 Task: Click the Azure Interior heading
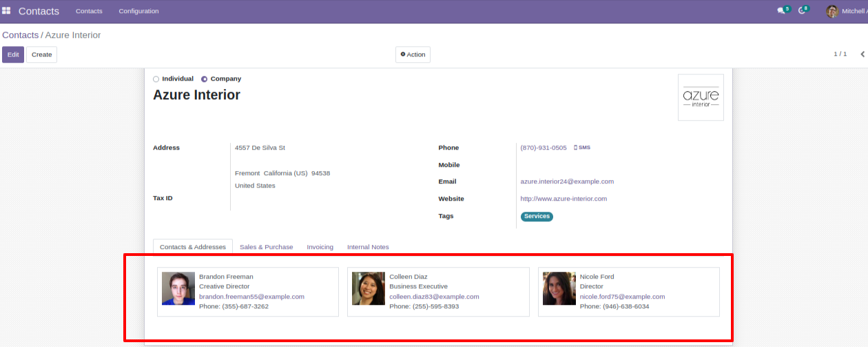(x=196, y=95)
